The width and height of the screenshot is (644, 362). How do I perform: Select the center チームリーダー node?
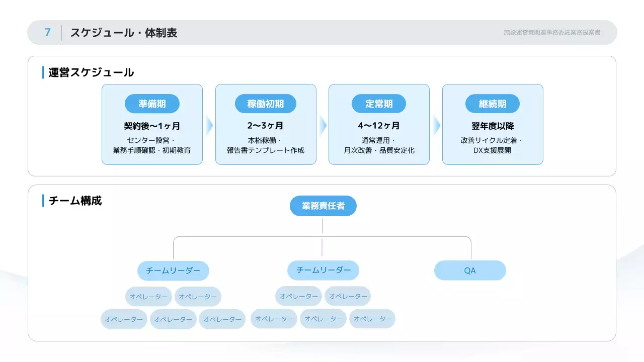click(323, 270)
